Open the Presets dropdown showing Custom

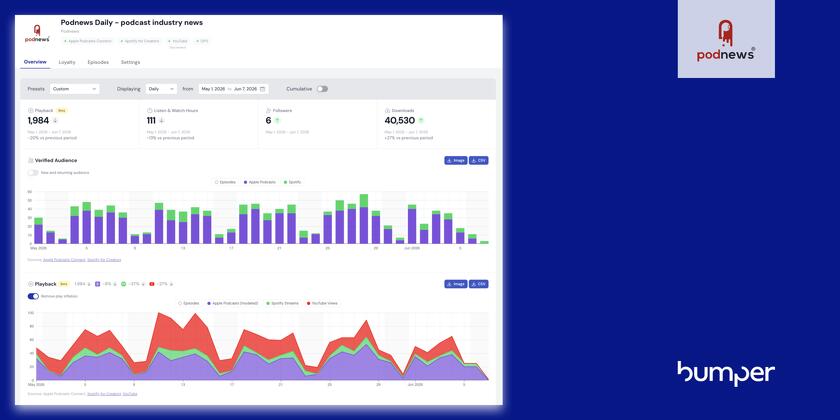[x=74, y=89]
